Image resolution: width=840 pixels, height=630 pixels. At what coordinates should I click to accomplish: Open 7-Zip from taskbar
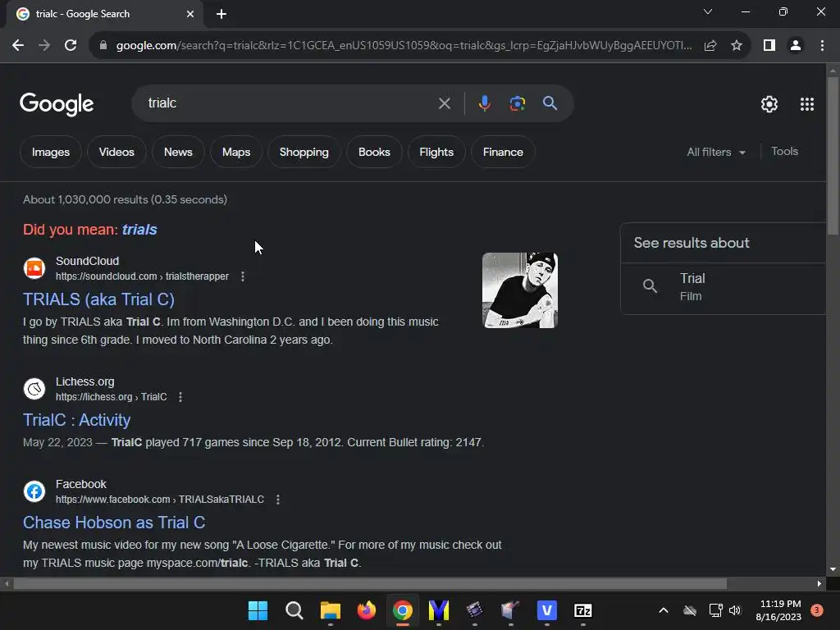583,610
